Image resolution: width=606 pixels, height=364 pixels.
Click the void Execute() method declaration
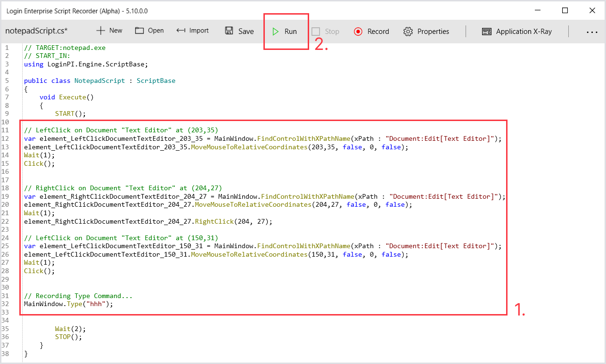66,97
